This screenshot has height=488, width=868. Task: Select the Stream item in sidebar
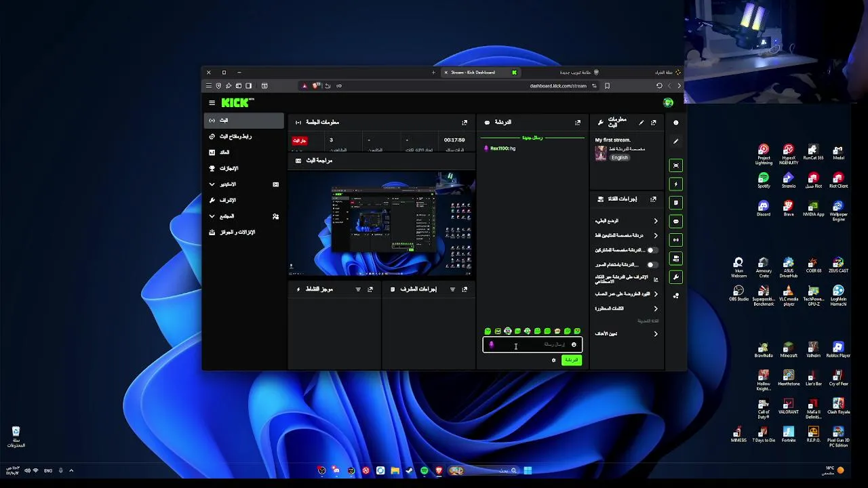[243, 121]
